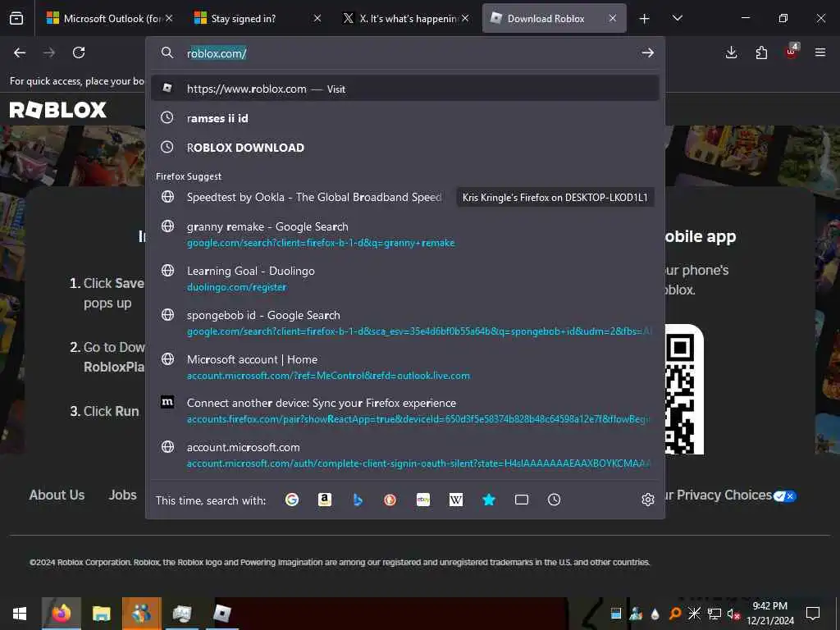The image size is (840, 630).
Task: Open uBlock Origin extension icon
Action: (x=792, y=52)
